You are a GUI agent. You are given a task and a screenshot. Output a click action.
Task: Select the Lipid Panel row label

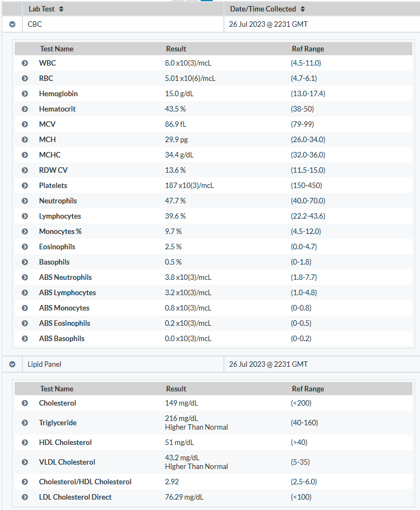44,364
